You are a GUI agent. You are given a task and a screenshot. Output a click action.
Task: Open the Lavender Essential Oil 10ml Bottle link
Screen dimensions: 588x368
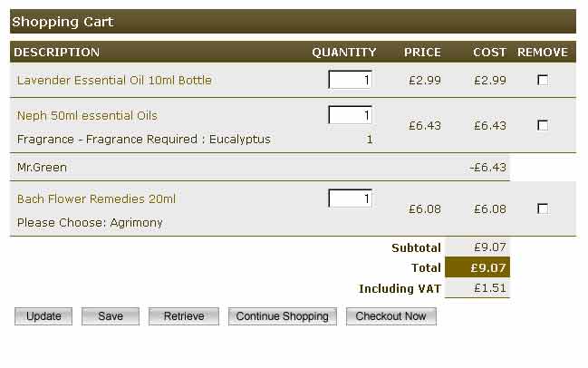[x=114, y=80]
